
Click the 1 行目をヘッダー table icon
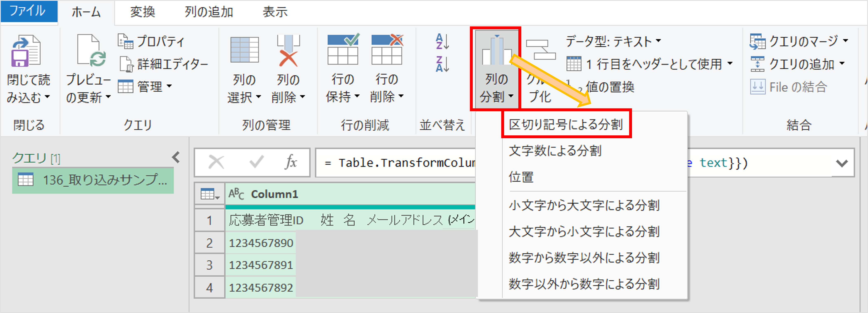574,64
